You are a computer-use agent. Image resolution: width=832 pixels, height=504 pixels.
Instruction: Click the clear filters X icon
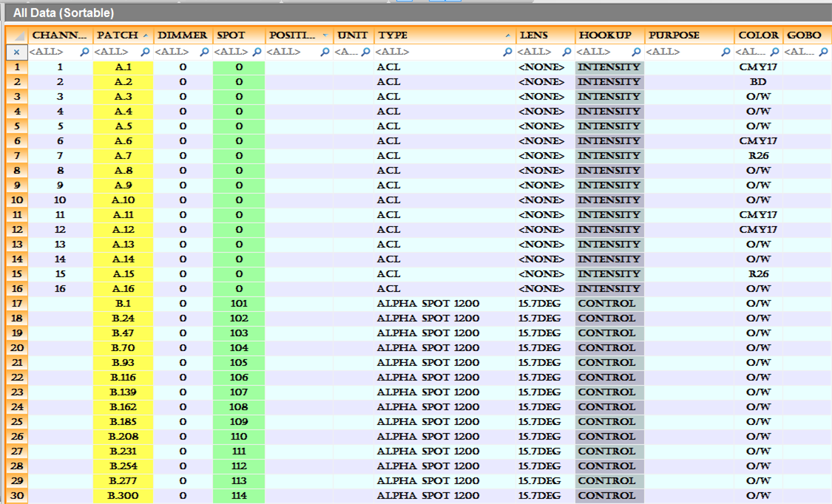tap(16, 52)
